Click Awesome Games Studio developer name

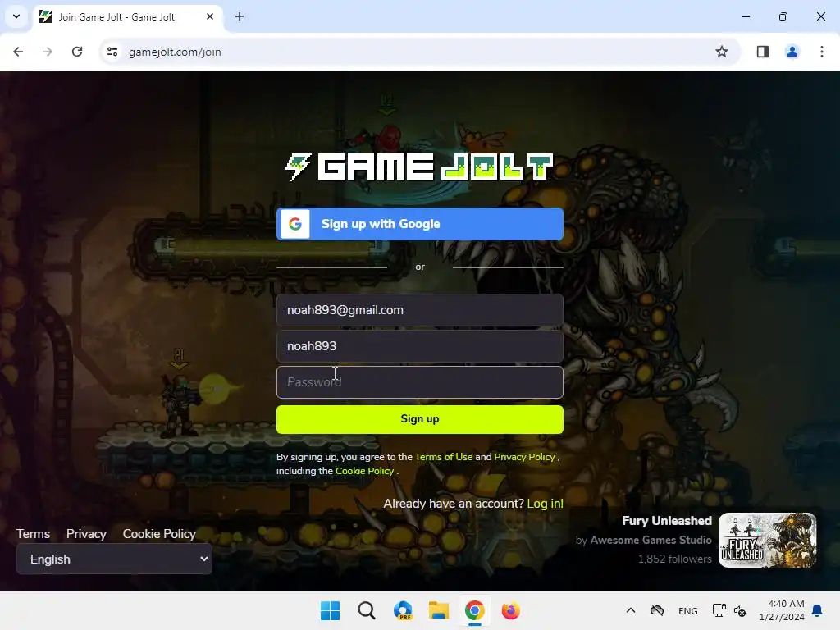[651, 540]
